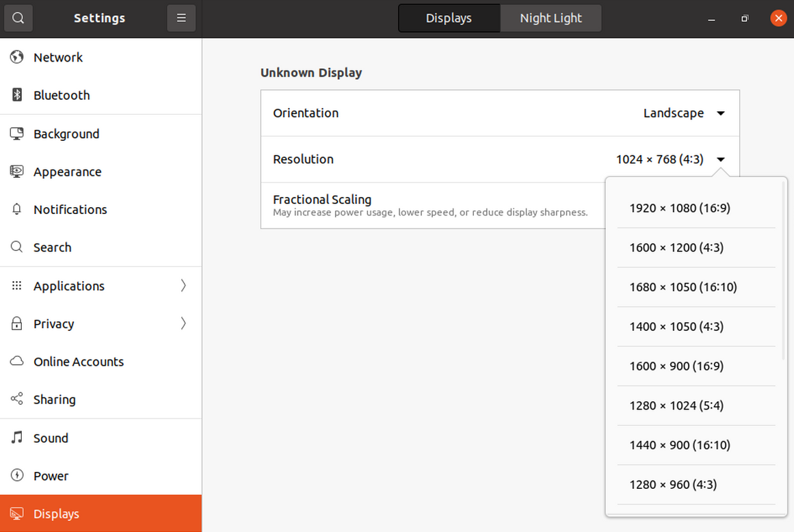Image resolution: width=794 pixels, height=532 pixels.
Task: Open the Orientation Landscape dropdown
Action: 720,114
